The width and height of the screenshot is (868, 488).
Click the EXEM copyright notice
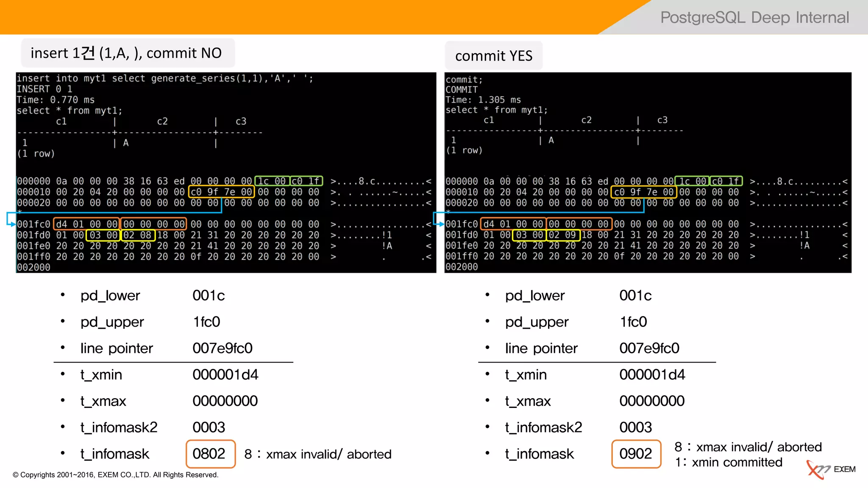tap(116, 475)
